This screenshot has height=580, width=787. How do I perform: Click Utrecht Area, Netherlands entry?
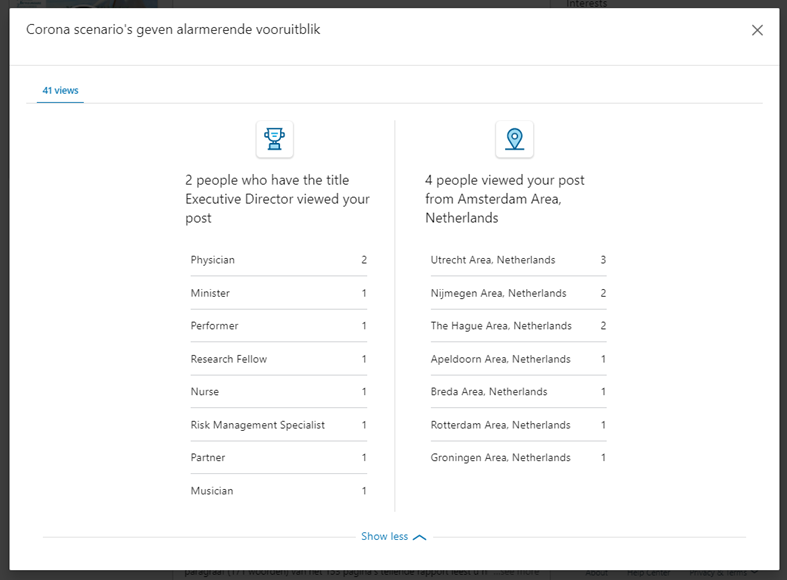pyautogui.click(x=518, y=260)
